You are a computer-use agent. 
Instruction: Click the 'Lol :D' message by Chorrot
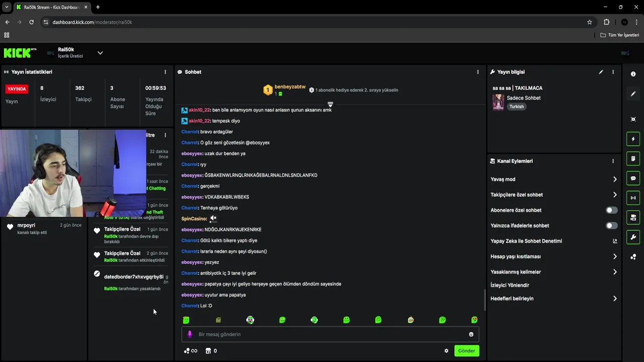tap(197, 306)
